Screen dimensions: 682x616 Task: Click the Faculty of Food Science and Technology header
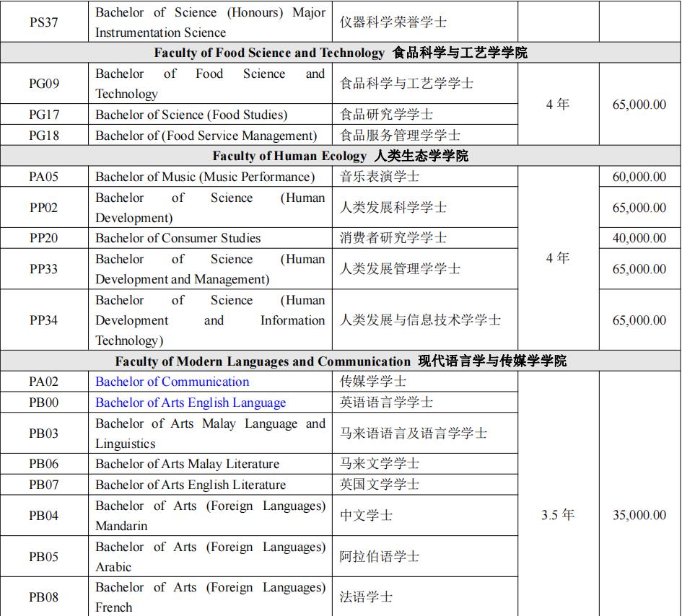[341, 51]
